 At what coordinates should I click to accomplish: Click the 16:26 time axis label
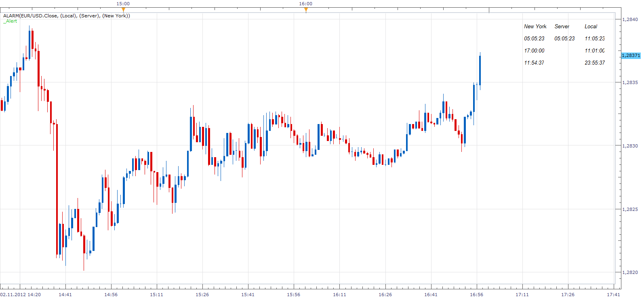click(385, 295)
